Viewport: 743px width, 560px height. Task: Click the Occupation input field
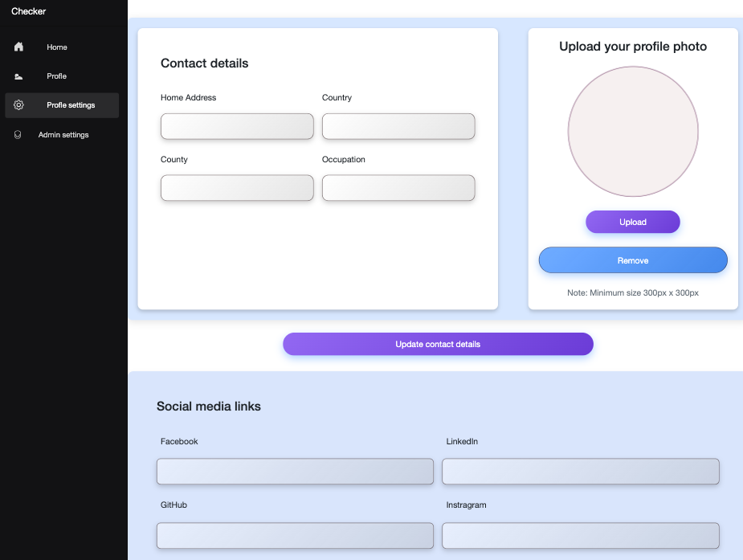[x=398, y=188]
